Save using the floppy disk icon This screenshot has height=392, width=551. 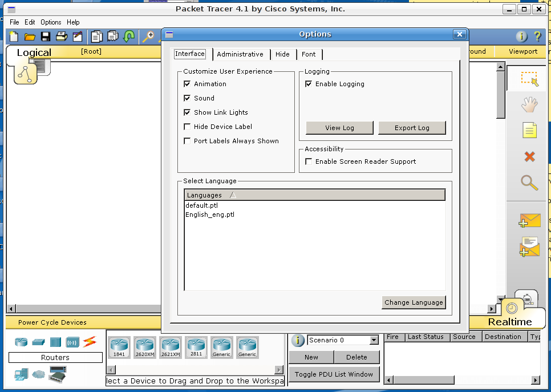pyautogui.click(x=46, y=37)
